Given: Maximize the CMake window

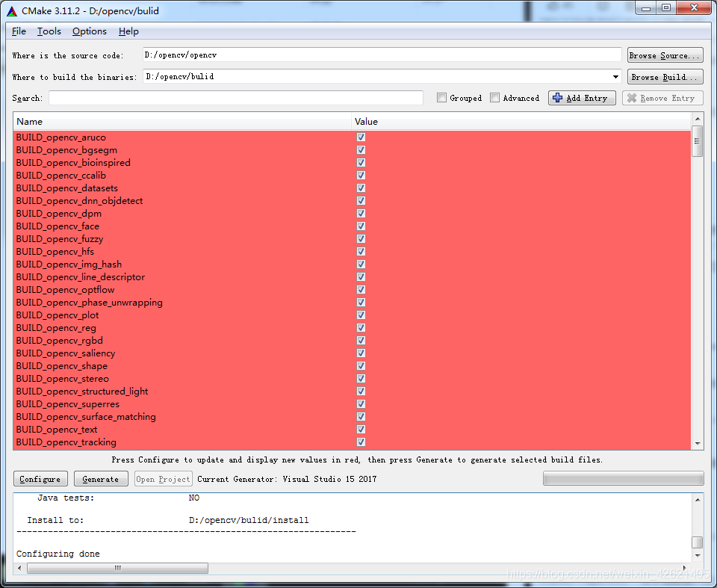Looking at the screenshot, I should pyautogui.click(x=666, y=8).
